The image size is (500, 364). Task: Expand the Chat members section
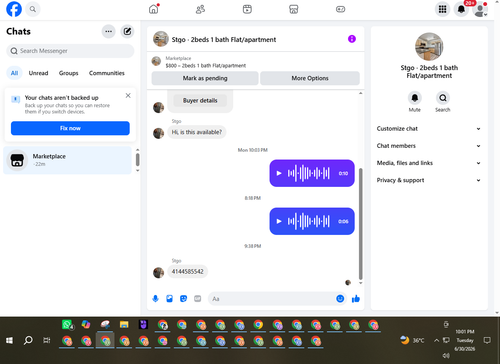429,146
